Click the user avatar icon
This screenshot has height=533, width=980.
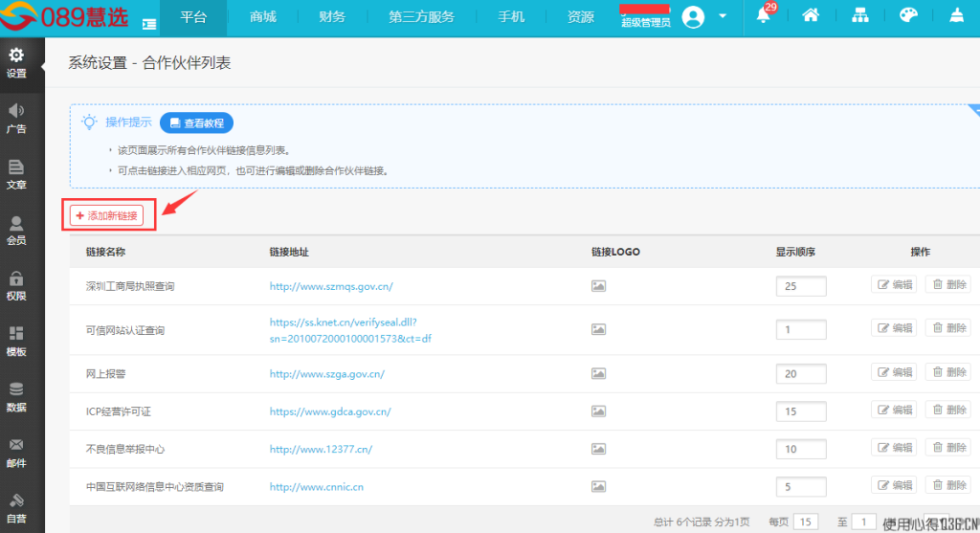pyautogui.click(x=693, y=17)
